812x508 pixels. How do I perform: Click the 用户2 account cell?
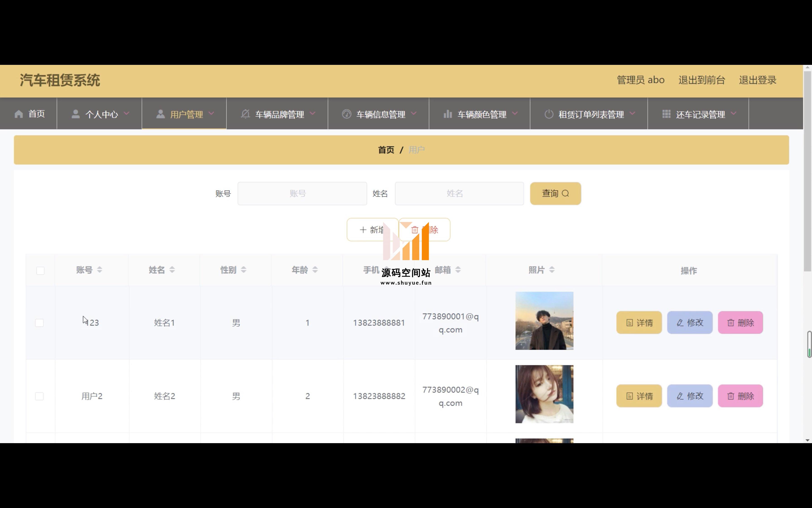tap(92, 396)
